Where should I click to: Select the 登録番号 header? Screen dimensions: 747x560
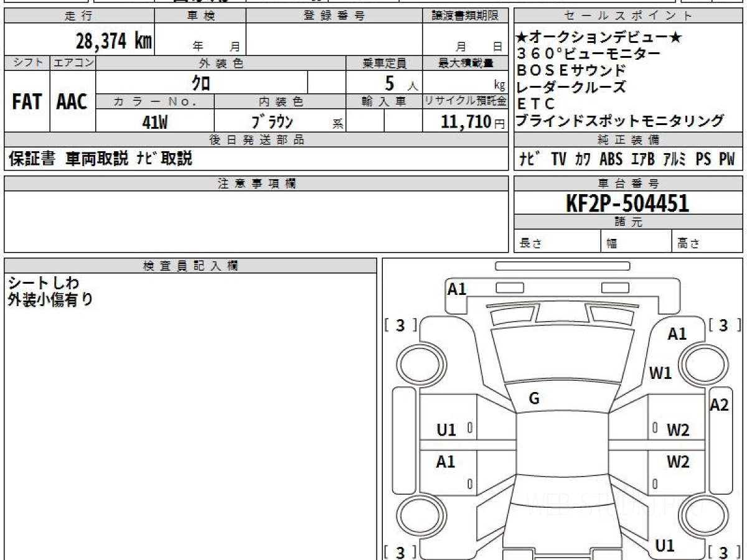click(334, 16)
